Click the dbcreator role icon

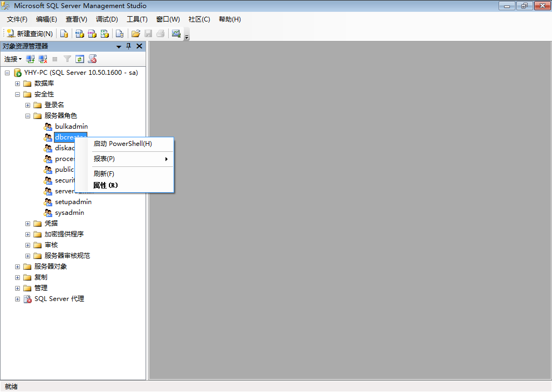48,137
